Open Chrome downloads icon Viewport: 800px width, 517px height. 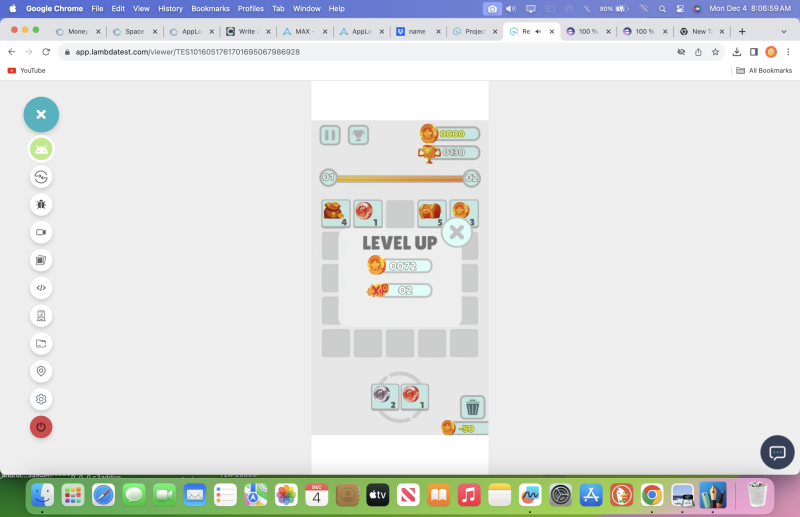pyautogui.click(x=736, y=52)
